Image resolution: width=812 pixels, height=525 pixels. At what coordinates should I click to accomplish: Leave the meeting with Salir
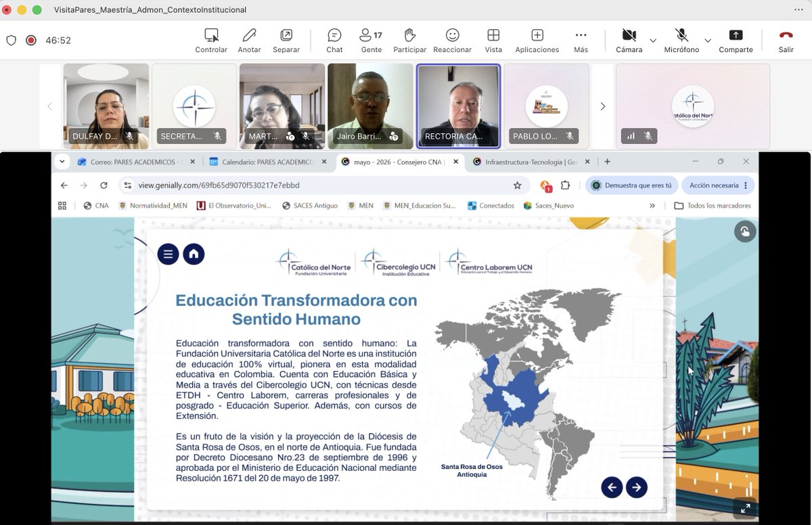pyautogui.click(x=786, y=41)
